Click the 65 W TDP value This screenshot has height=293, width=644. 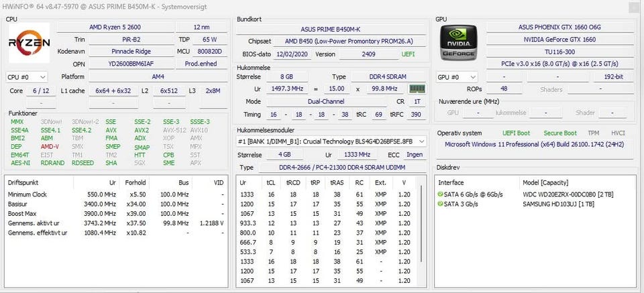click(x=209, y=40)
